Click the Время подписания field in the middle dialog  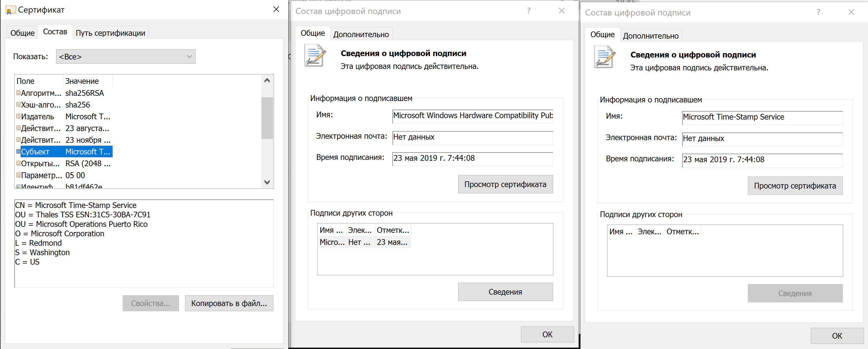473,159
